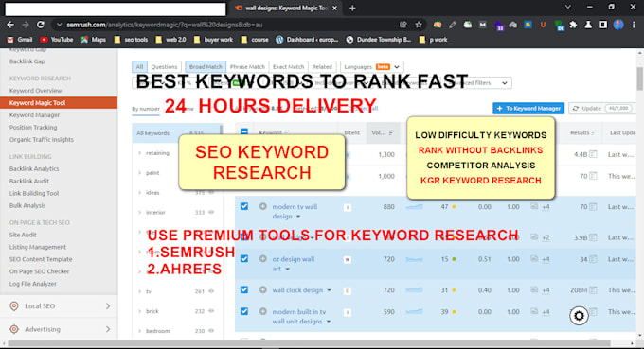Switch to the Related tab
The height and width of the screenshot is (349, 644).
tap(322, 67)
